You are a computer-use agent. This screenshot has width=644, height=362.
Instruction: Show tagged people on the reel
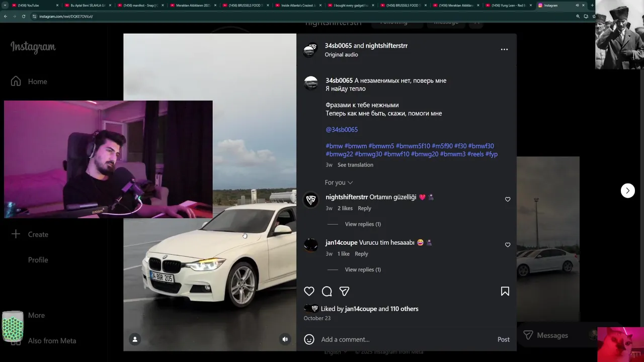(x=134, y=339)
